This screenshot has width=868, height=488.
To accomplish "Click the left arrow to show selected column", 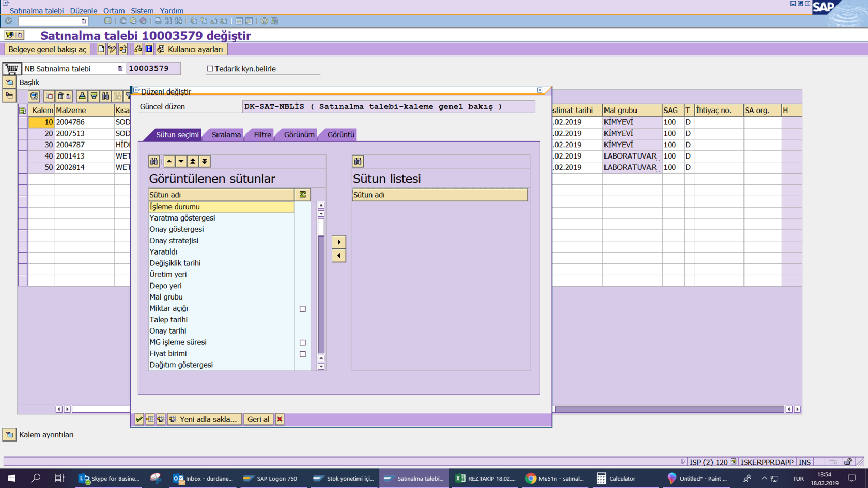I will [339, 256].
